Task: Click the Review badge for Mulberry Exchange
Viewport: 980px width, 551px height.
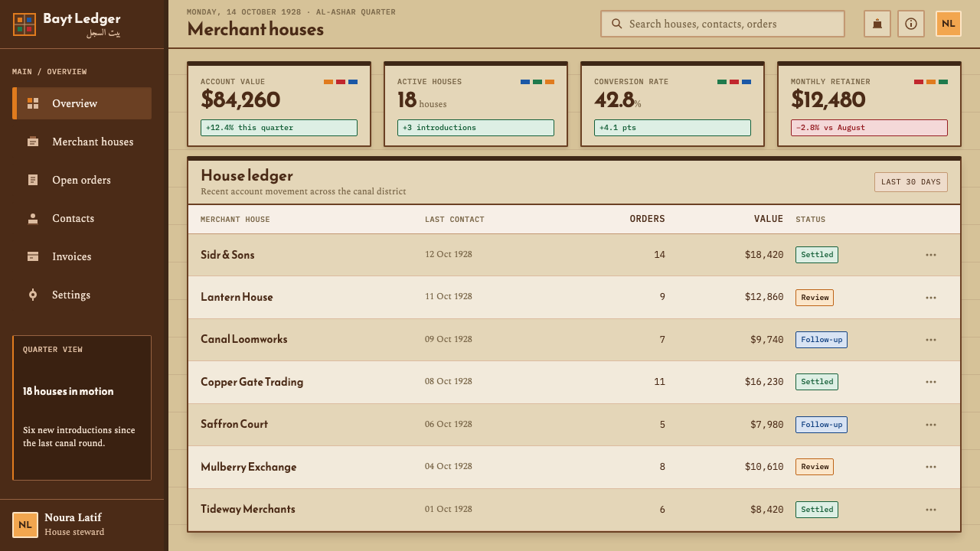Action: 815,467
